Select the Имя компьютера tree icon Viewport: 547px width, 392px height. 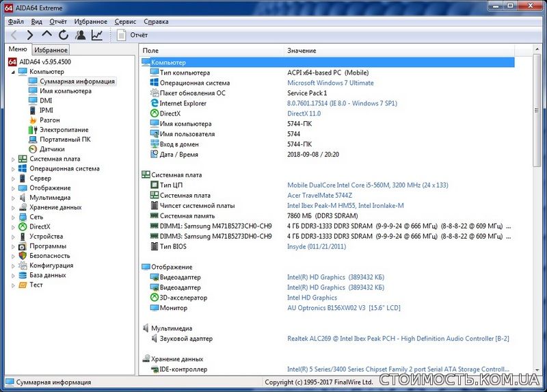coord(33,91)
